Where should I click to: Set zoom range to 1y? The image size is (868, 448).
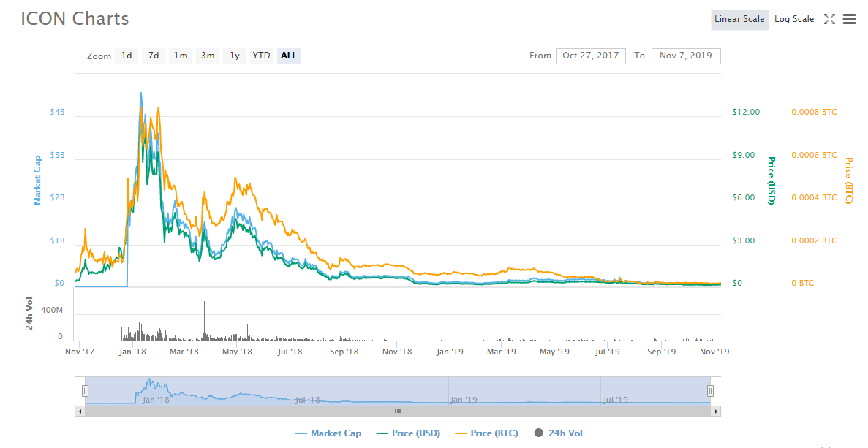[235, 56]
